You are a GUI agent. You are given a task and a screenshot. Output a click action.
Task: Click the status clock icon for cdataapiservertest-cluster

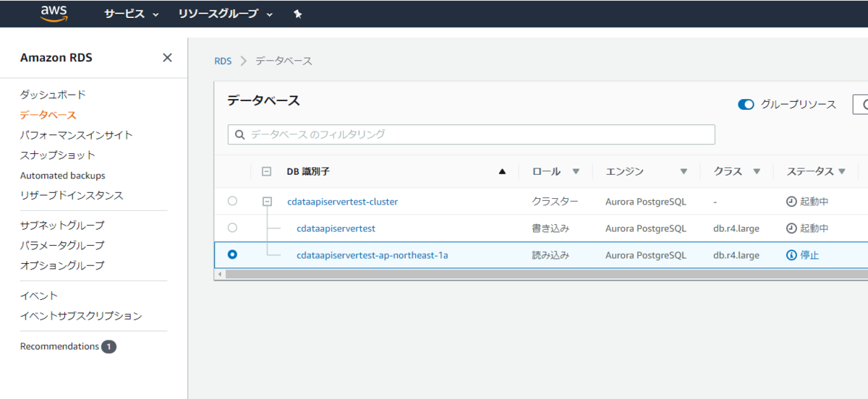pos(791,202)
